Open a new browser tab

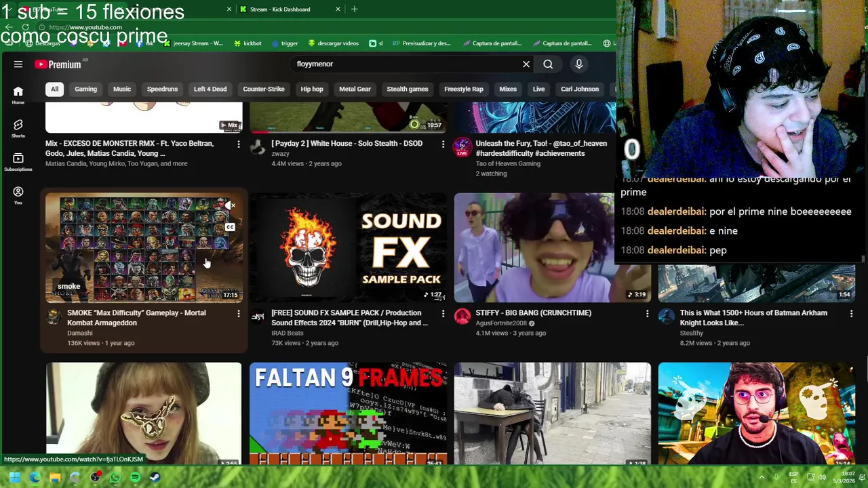[354, 9]
